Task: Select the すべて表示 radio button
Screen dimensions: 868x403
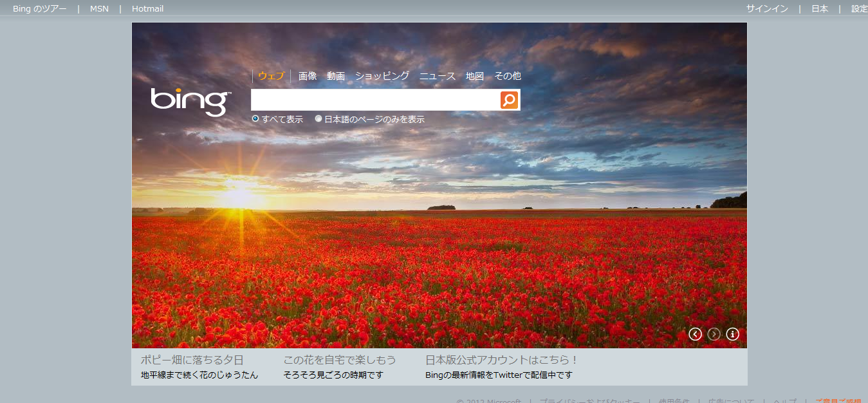Action: tap(255, 119)
